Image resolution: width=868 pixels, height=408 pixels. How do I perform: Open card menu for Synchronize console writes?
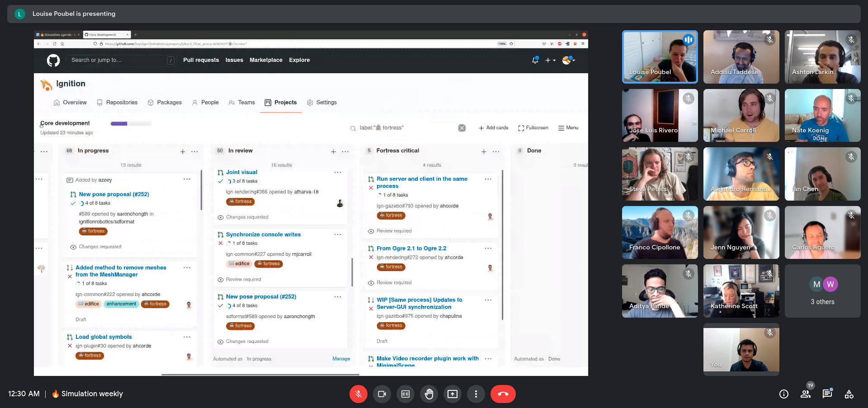tap(338, 234)
